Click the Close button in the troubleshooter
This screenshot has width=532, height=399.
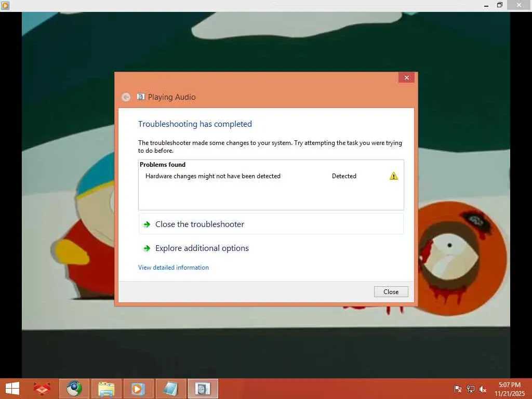(x=391, y=292)
